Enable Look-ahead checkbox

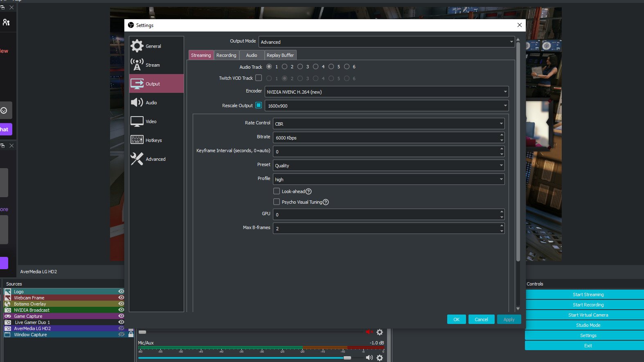tap(277, 191)
